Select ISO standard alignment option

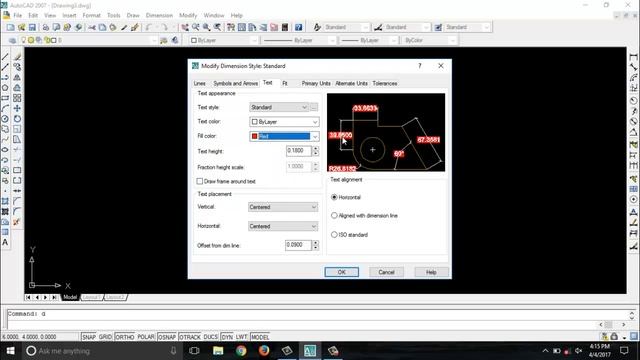334,235
